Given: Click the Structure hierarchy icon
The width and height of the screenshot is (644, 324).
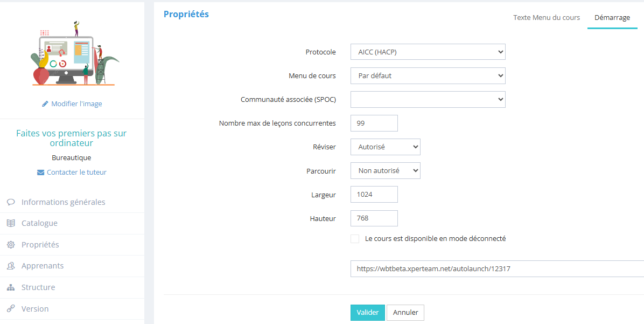Looking at the screenshot, I should click(x=11, y=287).
